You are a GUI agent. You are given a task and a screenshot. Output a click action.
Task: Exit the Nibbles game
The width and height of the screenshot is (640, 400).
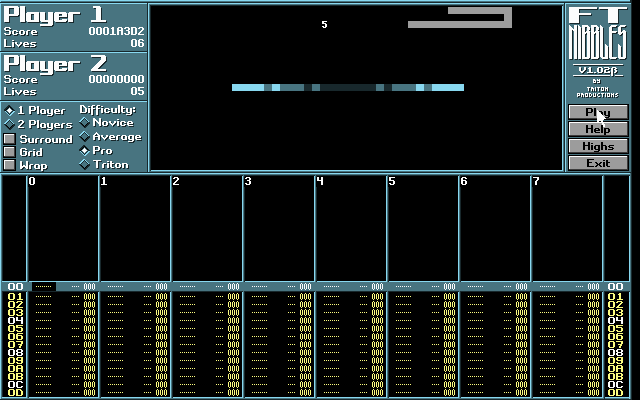[598, 163]
